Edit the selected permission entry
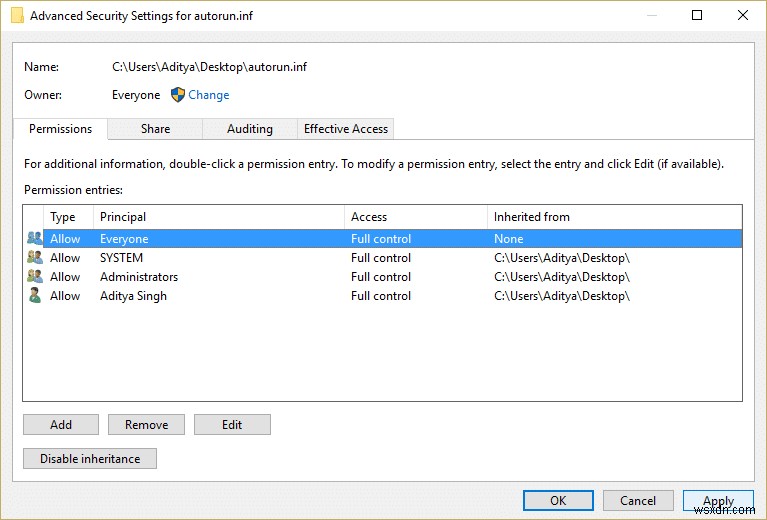Screen dimensions: 767x520 point(232,425)
